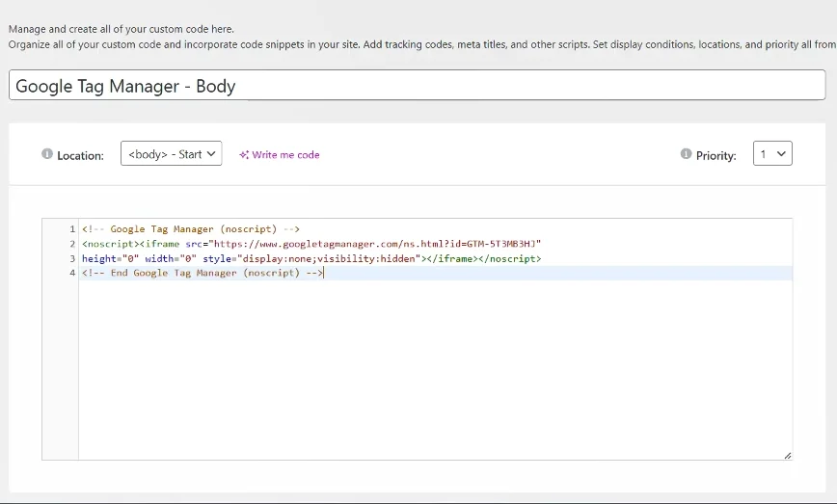Image resolution: width=837 pixels, height=504 pixels.
Task: Click the Priority label
Action: coord(715,156)
